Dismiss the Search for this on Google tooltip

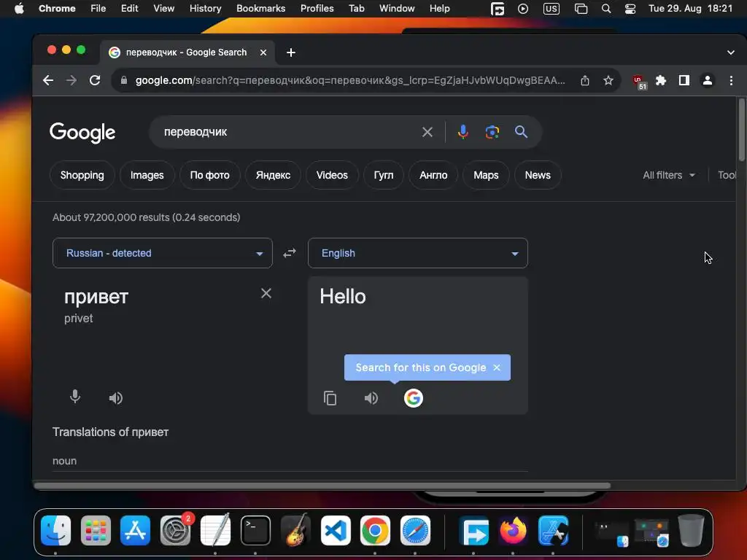point(497,367)
